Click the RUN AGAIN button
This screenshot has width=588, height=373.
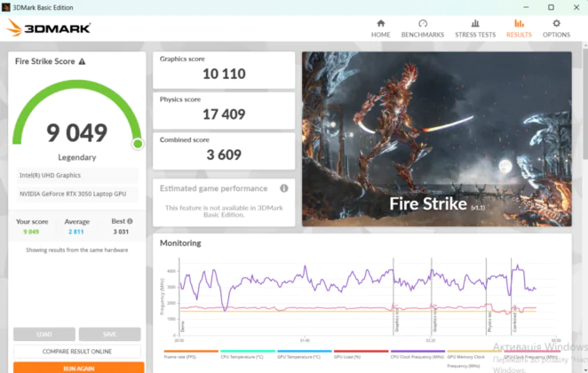[x=79, y=368]
